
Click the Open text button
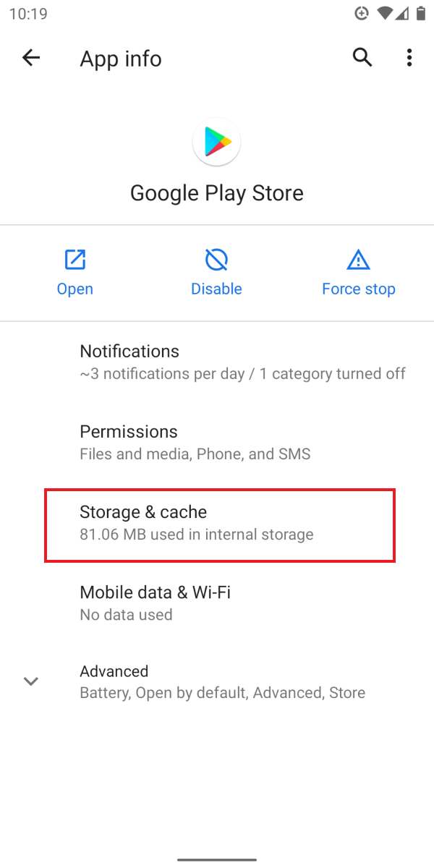coord(75,289)
